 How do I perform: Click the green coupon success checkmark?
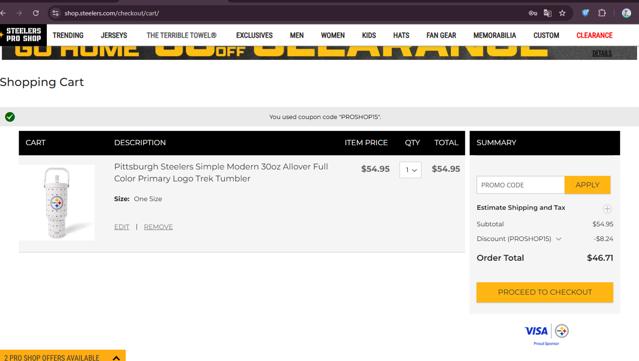click(x=10, y=117)
